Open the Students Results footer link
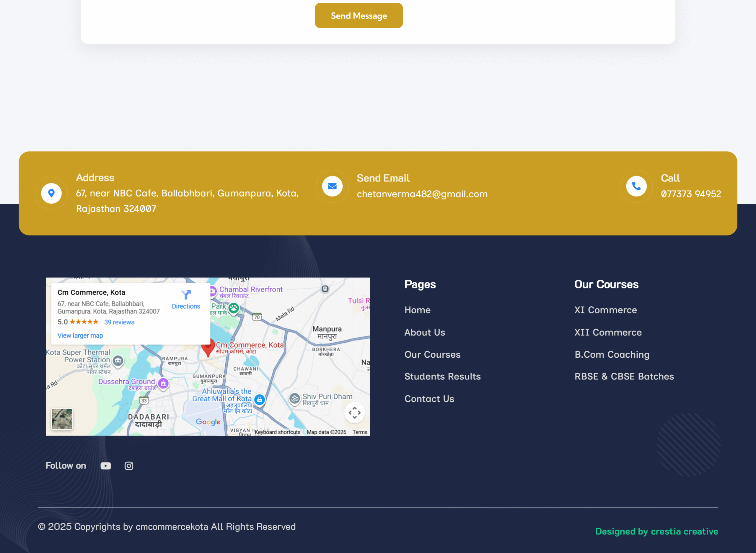The height and width of the screenshot is (553, 756). [442, 376]
